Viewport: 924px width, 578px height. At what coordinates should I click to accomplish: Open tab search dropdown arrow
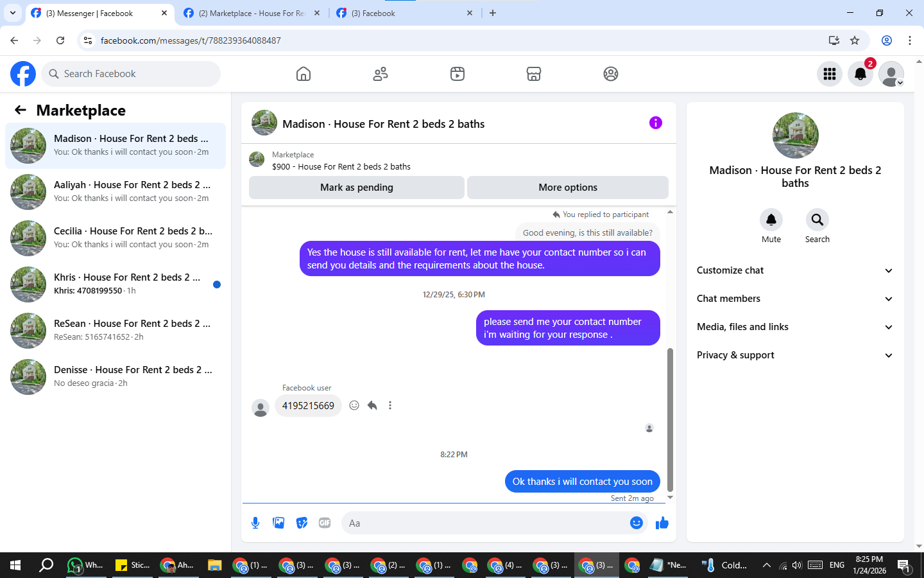point(12,13)
